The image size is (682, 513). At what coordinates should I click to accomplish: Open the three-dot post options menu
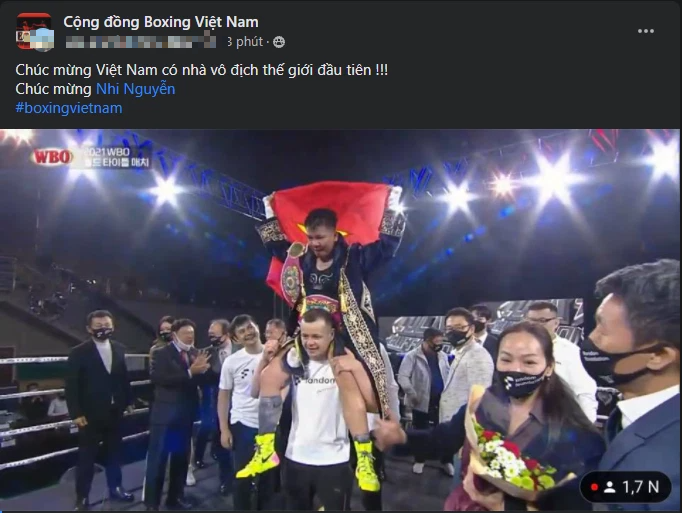tap(645, 31)
